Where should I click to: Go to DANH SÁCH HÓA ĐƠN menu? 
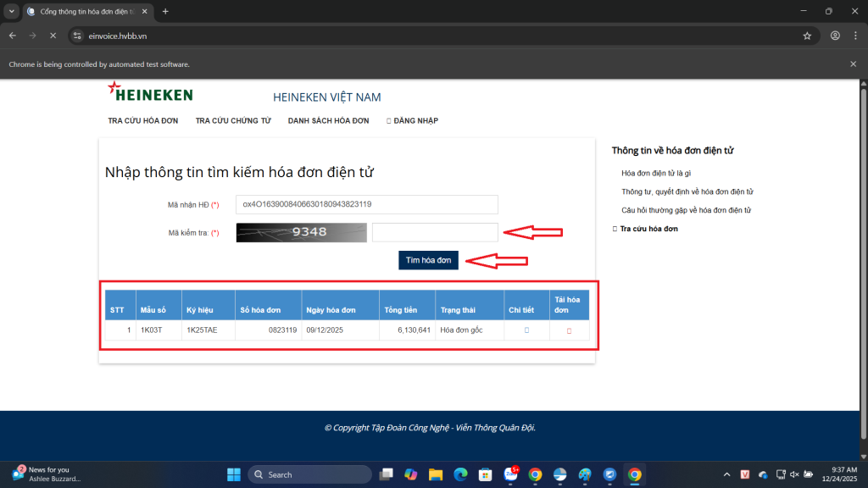coord(328,121)
